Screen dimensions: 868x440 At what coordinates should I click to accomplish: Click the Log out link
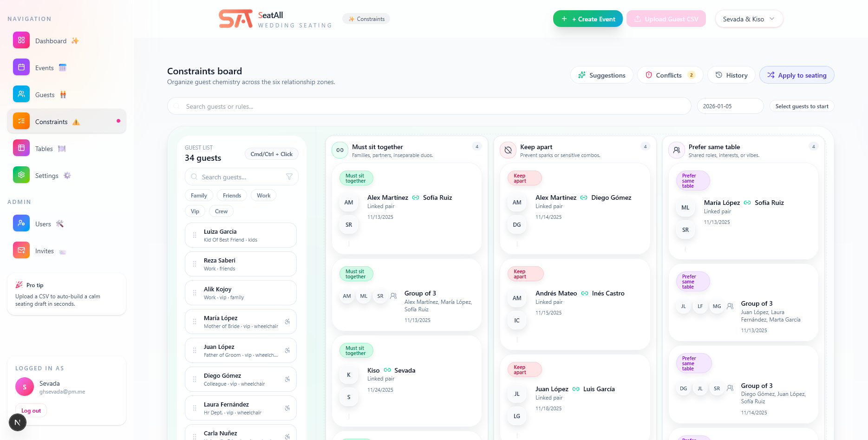[31, 410]
